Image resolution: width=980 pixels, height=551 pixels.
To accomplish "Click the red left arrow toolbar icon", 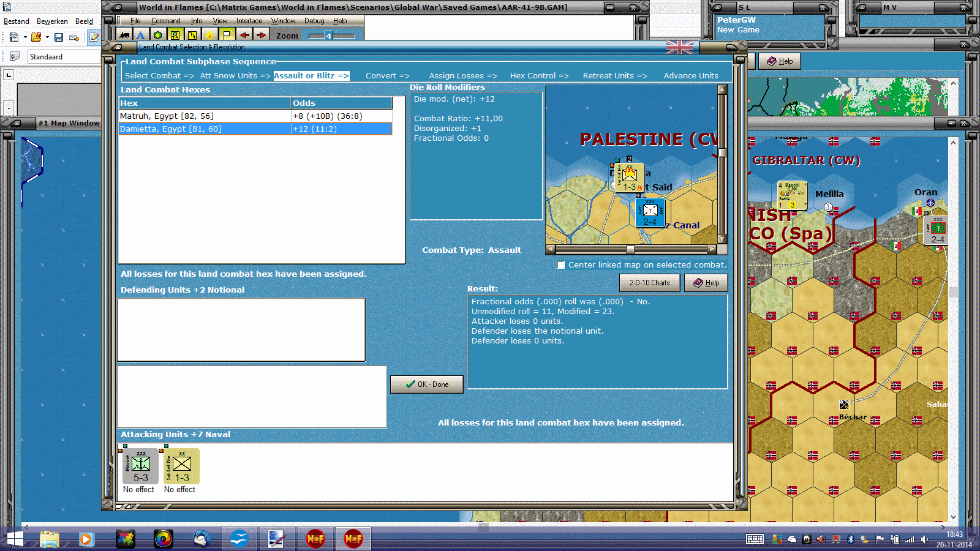I will coord(244,35).
